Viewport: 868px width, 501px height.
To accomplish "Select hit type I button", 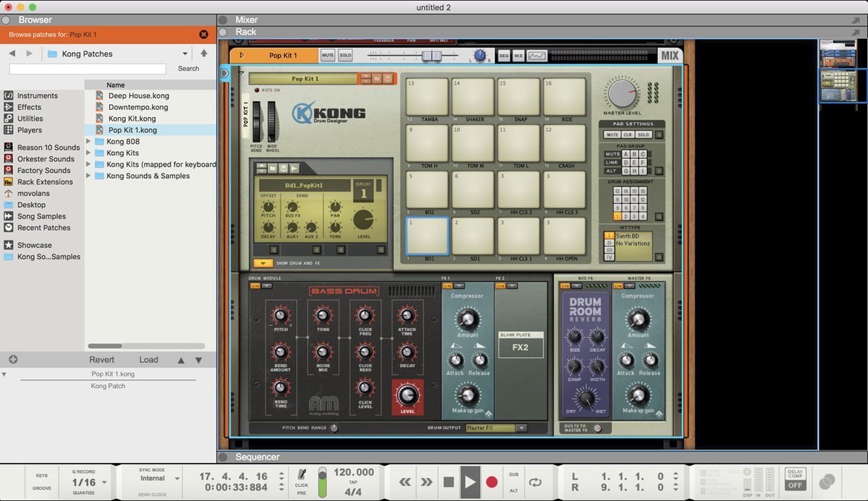I will pos(609,236).
